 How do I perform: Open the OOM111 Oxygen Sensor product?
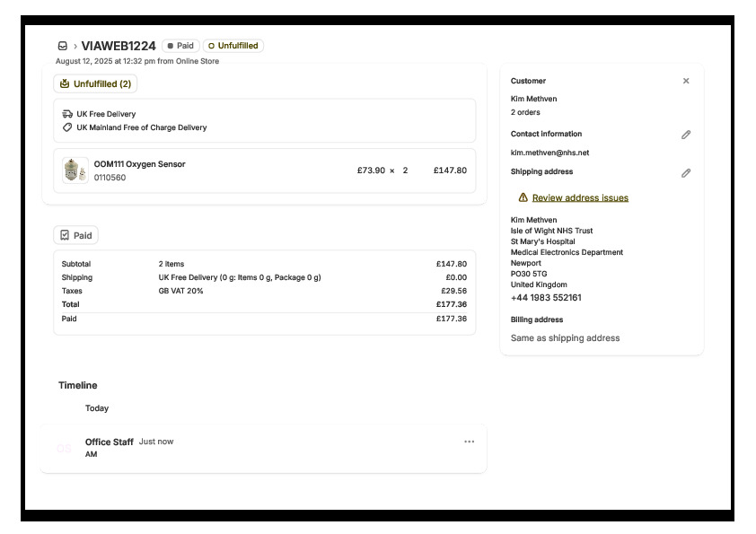139,164
